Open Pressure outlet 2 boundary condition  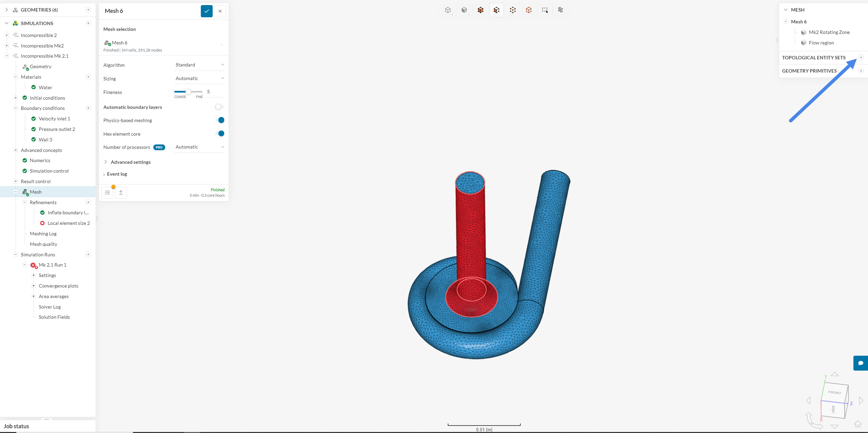[57, 129]
